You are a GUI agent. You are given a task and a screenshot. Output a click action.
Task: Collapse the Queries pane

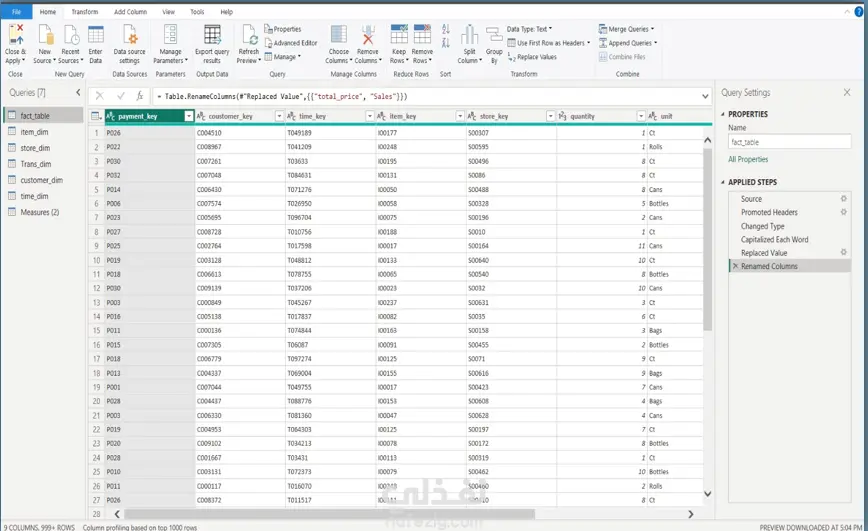point(78,92)
